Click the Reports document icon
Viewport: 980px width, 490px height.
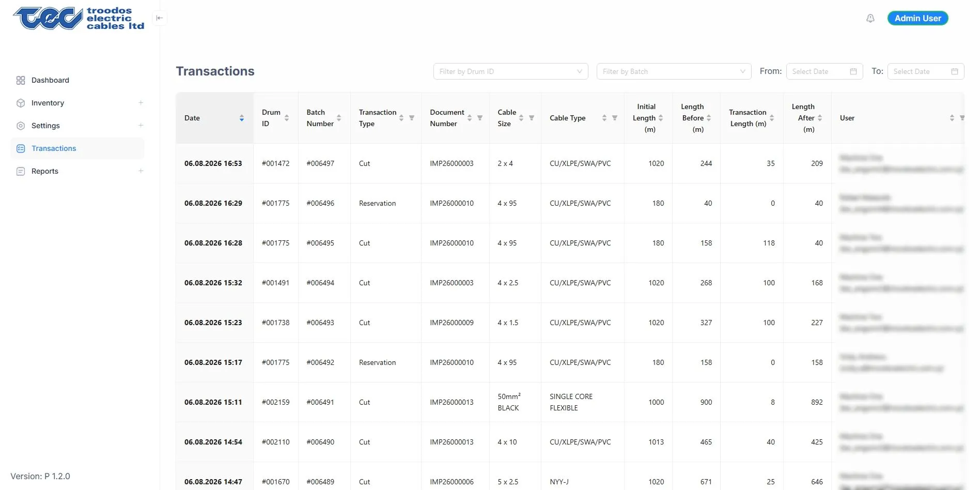tap(21, 171)
